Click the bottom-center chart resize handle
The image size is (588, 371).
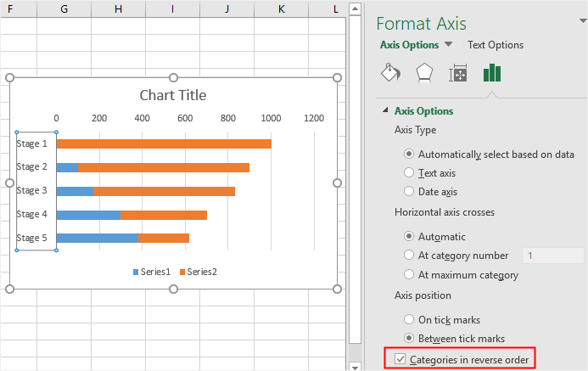[x=173, y=289]
